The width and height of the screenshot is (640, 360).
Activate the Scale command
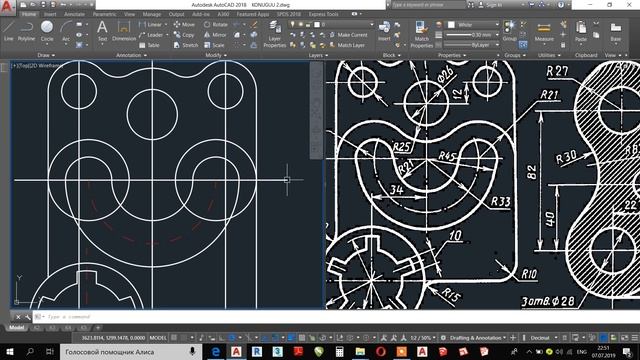pos(214,45)
